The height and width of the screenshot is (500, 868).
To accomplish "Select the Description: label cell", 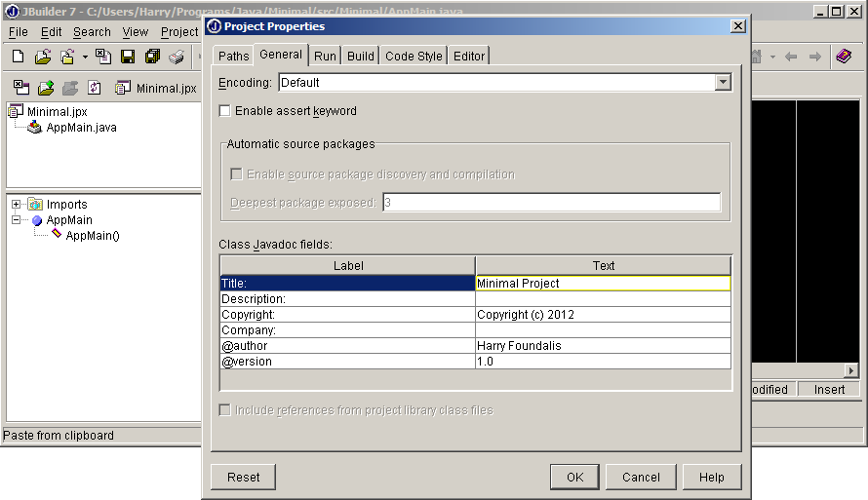I will [347, 298].
